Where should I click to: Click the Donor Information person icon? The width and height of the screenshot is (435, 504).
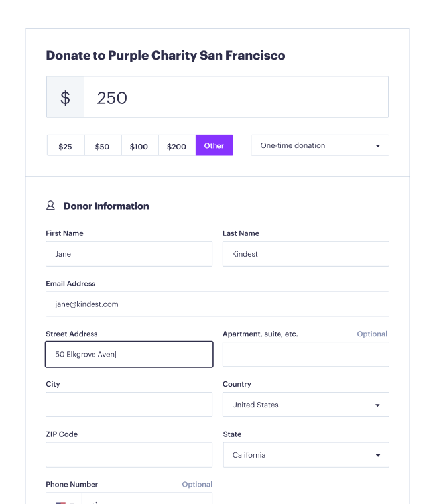click(50, 206)
